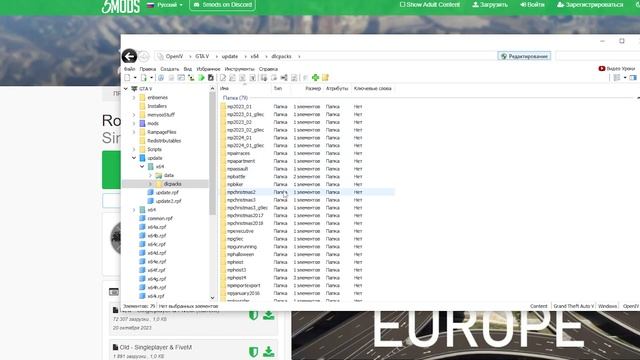Expand the embeenes folder node

click(134, 98)
